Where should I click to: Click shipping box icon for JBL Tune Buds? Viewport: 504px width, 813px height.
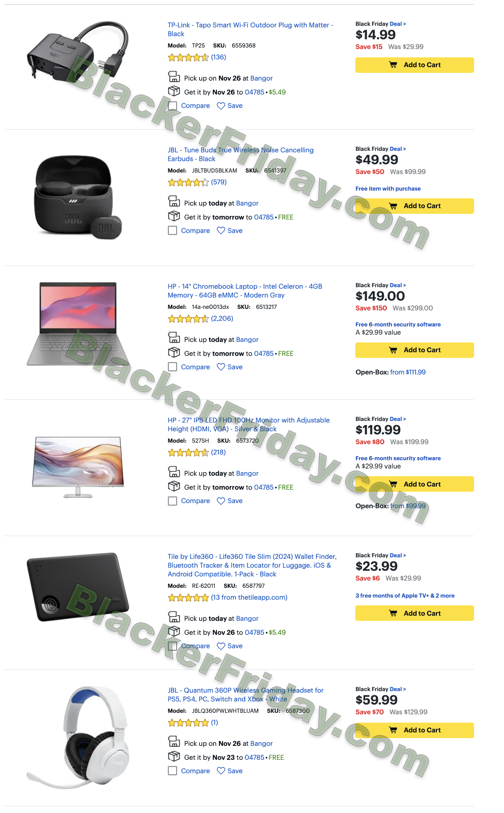click(x=174, y=216)
